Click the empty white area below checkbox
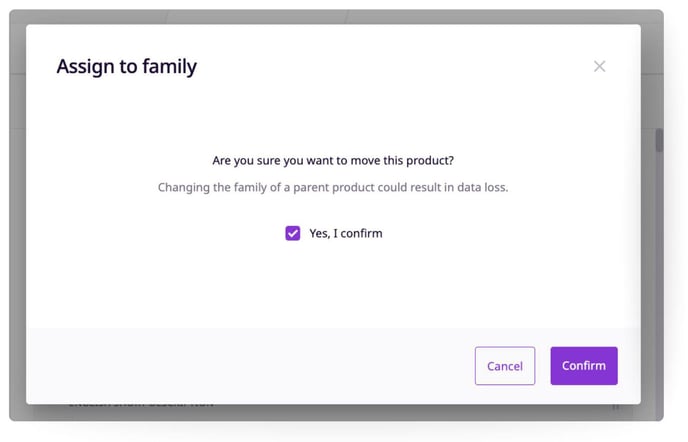The width and height of the screenshot is (688, 442). point(333,285)
